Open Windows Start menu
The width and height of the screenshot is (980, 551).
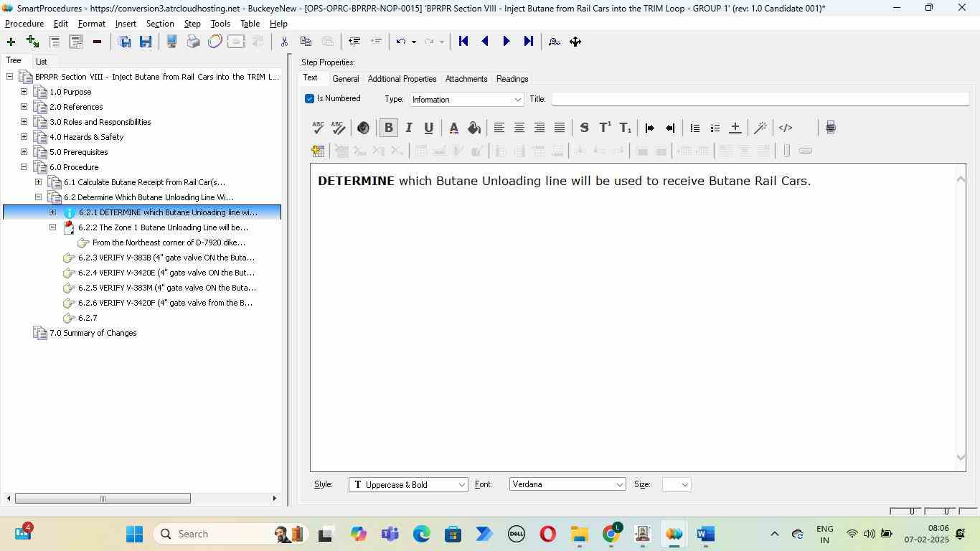click(134, 534)
